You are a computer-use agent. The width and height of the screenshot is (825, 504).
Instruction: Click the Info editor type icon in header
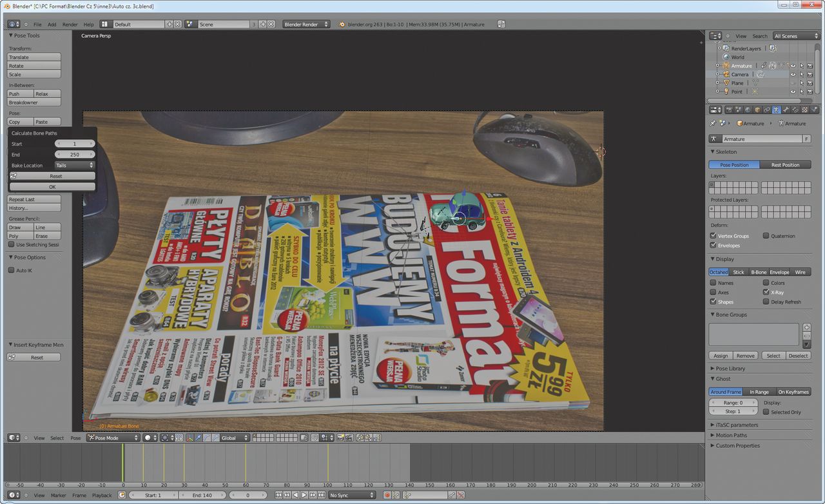click(x=13, y=24)
